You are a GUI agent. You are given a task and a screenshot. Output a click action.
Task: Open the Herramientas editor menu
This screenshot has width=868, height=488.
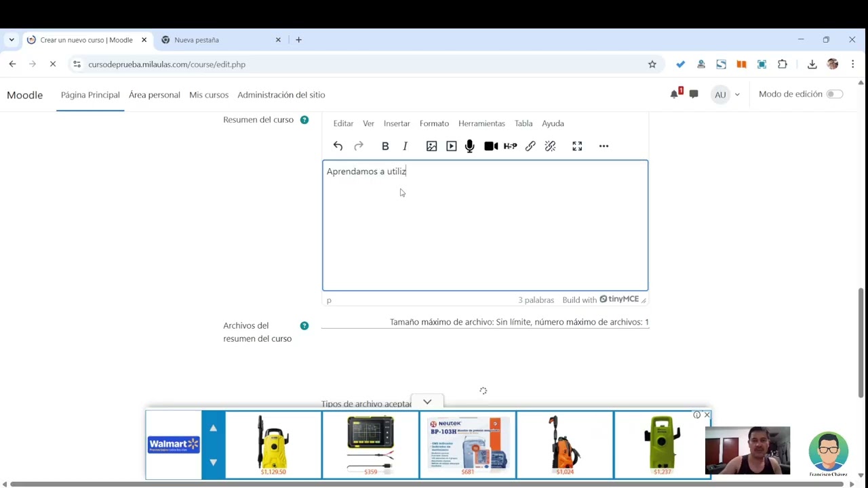(481, 123)
